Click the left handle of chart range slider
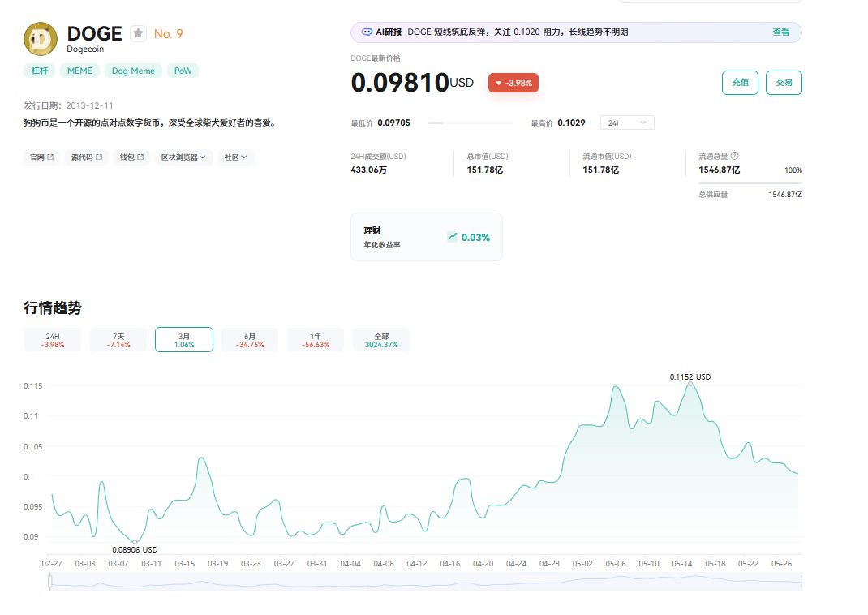Viewport: 868px width, 615px height. [x=50, y=581]
